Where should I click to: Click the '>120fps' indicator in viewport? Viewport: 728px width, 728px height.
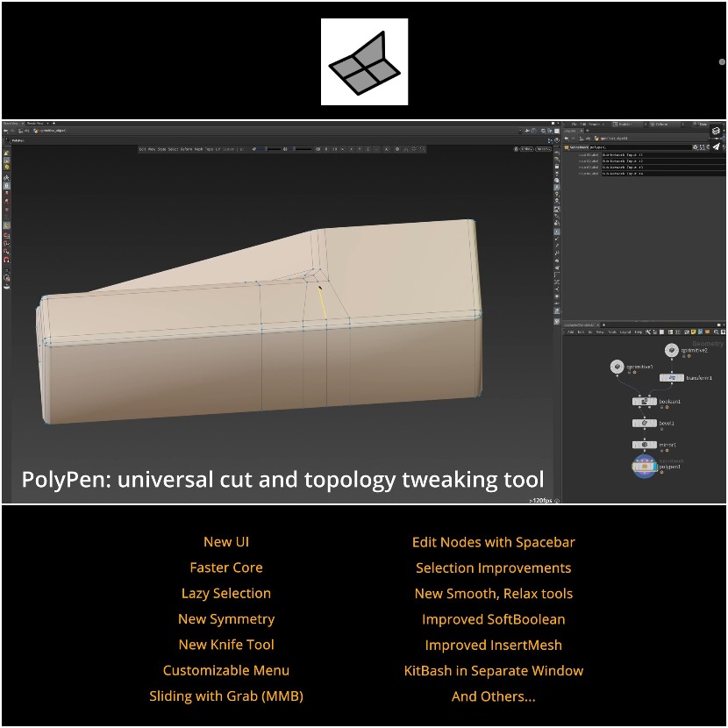(x=540, y=501)
